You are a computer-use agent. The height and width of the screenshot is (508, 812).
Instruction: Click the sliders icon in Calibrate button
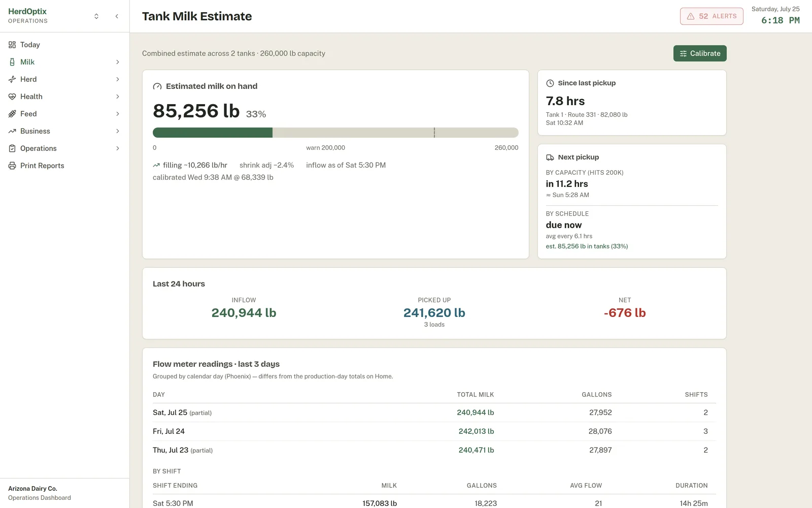683,53
